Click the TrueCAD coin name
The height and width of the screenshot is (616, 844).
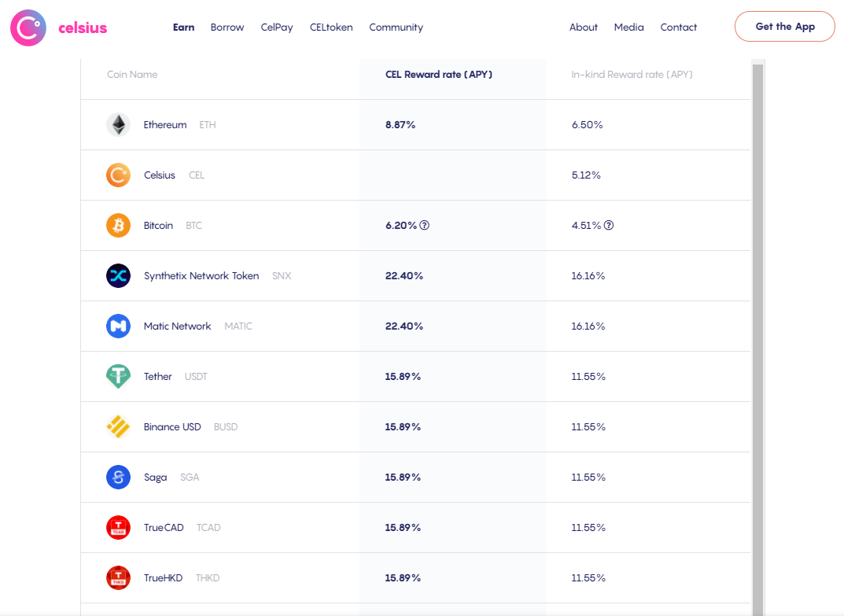[x=164, y=528]
